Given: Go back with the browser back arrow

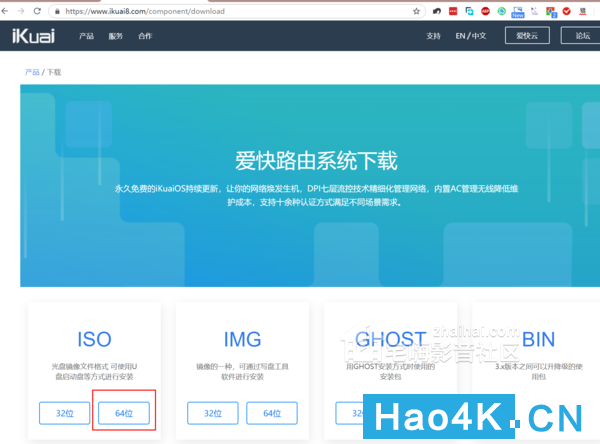Looking at the screenshot, I should [x=5, y=11].
